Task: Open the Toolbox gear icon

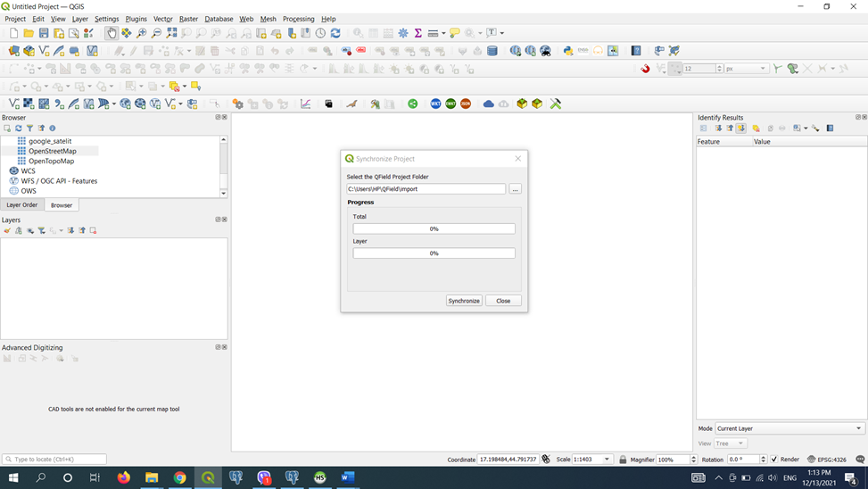Action: click(x=403, y=33)
